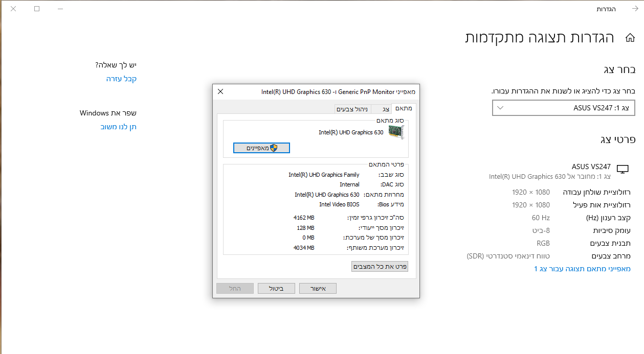Click the monitor icon next to ASUS VS247
Image resolution: width=644 pixels, height=354 pixels.
pyautogui.click(x=623, y=170)
